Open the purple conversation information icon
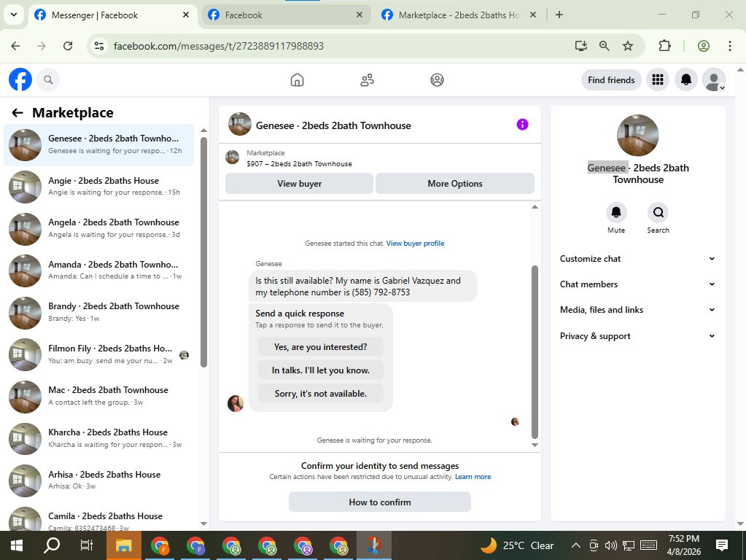Screen dimensions: 746x560 pos(522,125)
